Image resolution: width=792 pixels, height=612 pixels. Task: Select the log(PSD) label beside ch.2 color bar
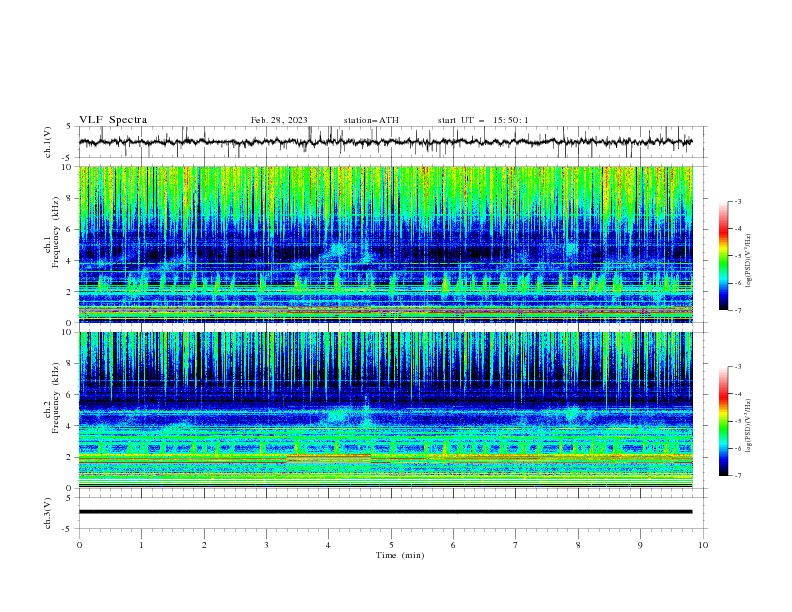tap(748, 425)
